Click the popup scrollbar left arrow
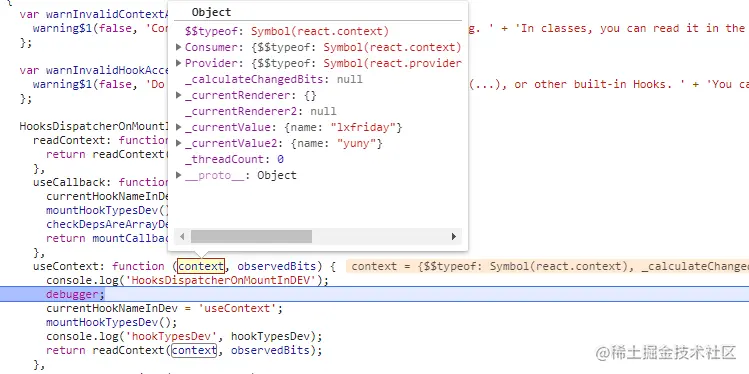The width and height of the screenshot is (749, 374). 182,236
